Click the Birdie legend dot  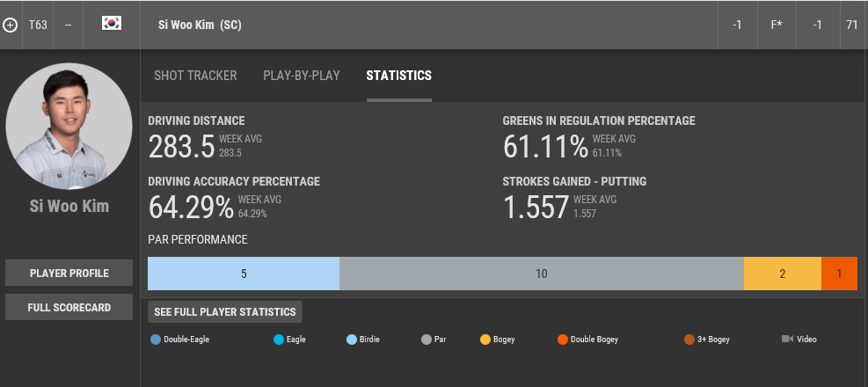tap(352, 339)
